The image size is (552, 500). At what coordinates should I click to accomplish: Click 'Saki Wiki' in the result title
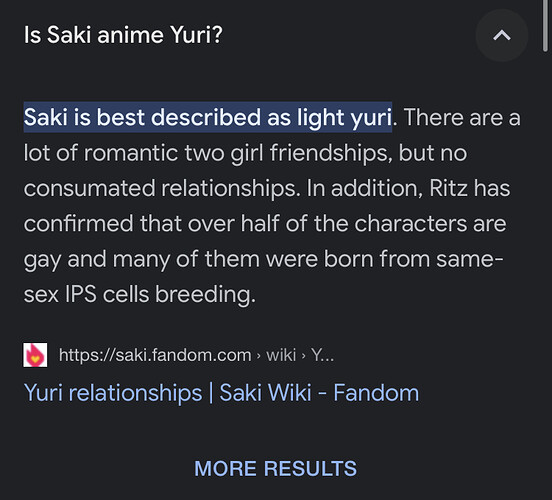pyautogui.click(x=265, y=393)
